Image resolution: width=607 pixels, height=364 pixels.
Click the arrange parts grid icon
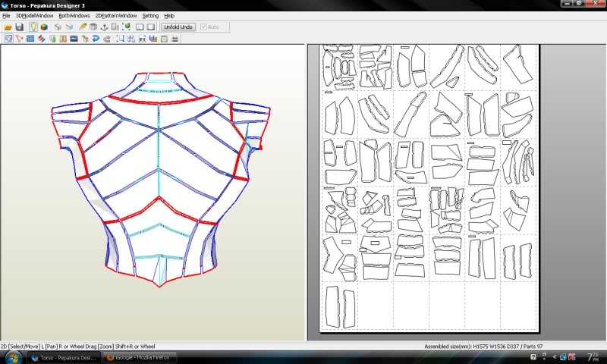click(131, 39)
